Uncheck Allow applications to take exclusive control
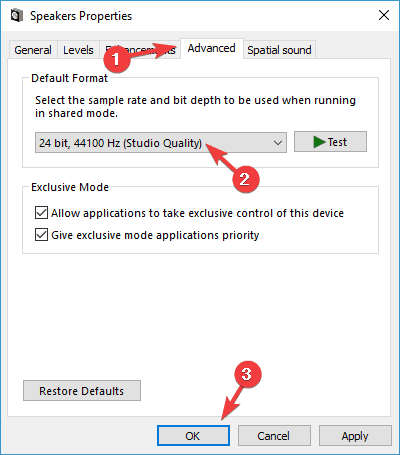400x455 pixels. pos(41,213)
